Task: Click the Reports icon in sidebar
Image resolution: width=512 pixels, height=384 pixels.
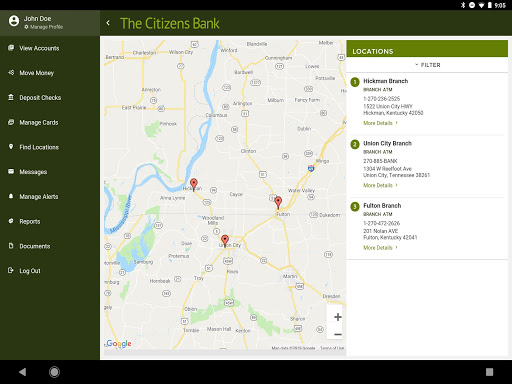Action: [11, 221]
